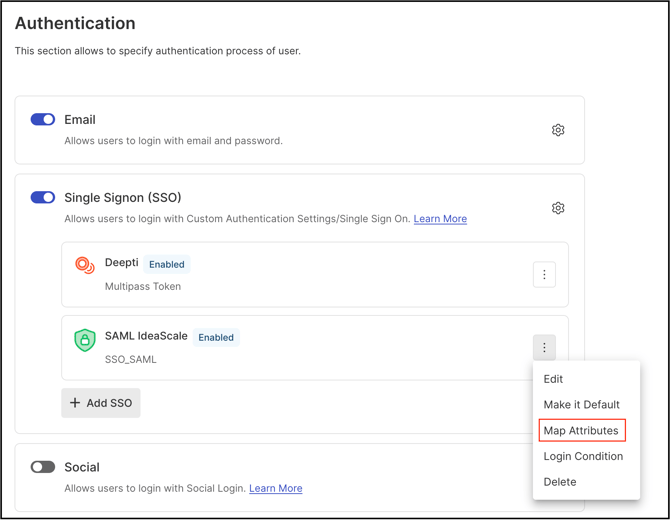Click the SAML IdeaScale Enabled badge
670x520 pixels.
(x=216, y=338)
